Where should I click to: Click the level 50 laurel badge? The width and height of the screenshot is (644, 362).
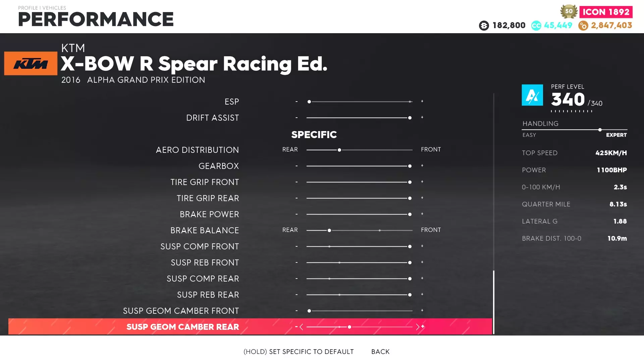[569, 11]
